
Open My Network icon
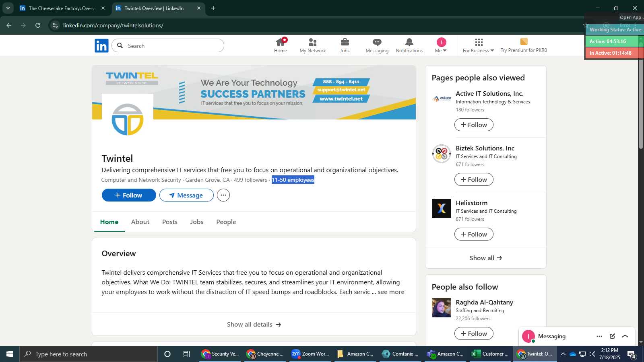(x=313, y=45)
